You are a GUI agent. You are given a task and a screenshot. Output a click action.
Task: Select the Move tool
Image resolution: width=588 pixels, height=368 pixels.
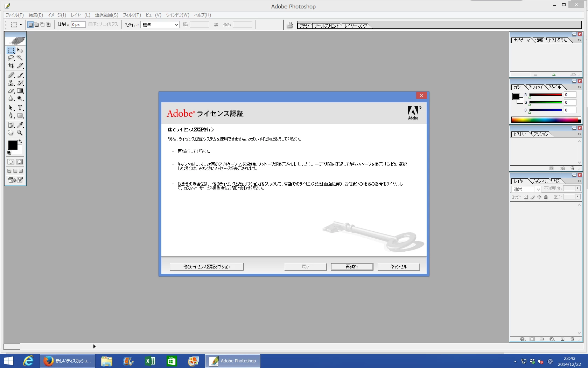[20, 50]
